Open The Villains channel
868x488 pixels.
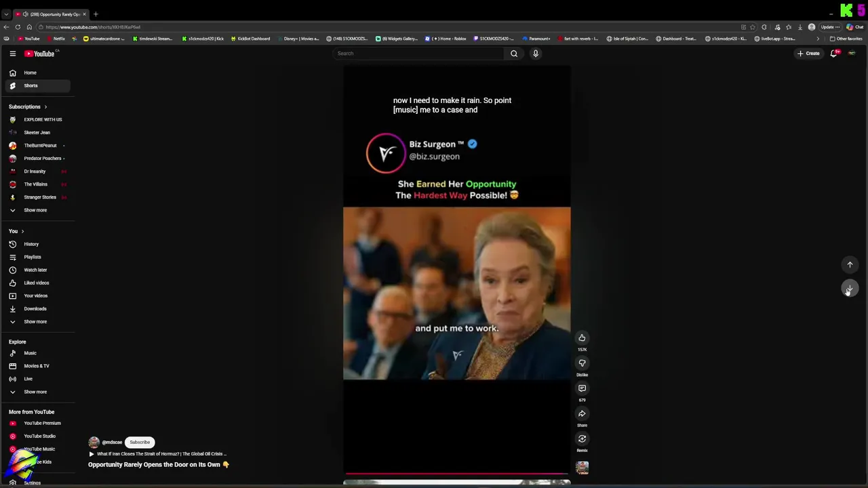[37, 184]
